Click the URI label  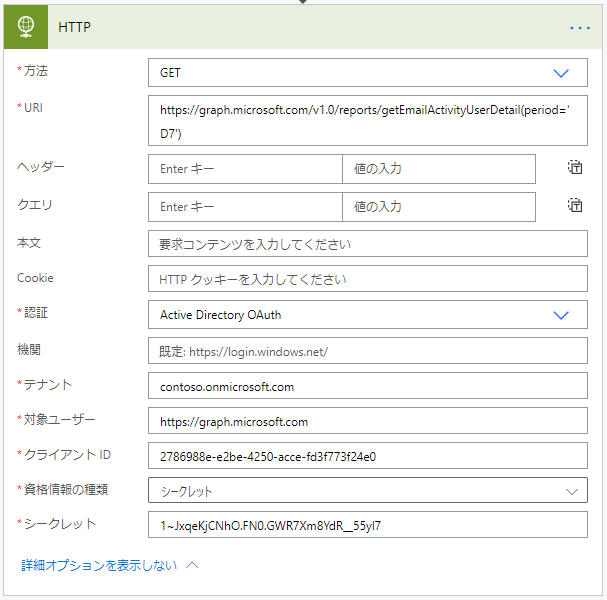point(33,108)
